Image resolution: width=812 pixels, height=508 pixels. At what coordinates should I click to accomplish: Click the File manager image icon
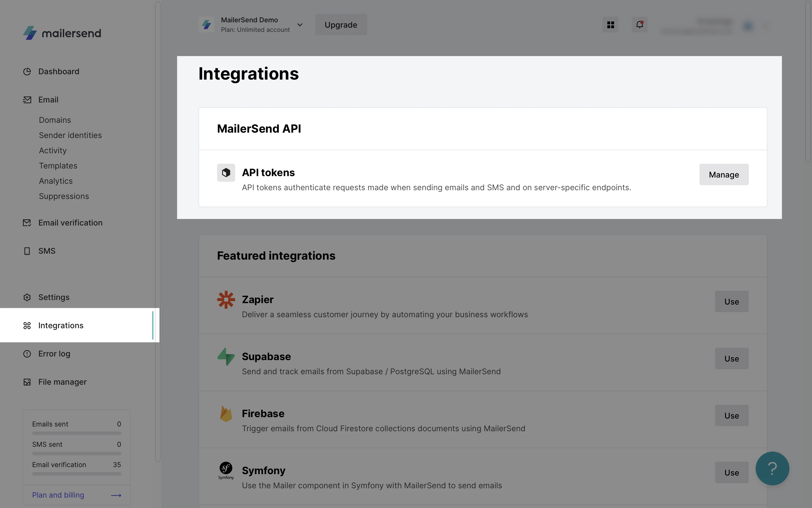(x=27, y=382)
